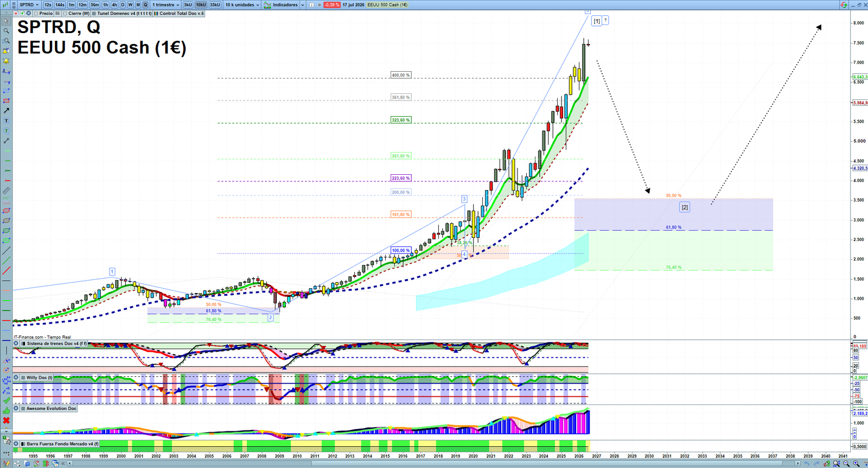Select the green checkmark tool
868x468 pixels.
pos(6,401)
